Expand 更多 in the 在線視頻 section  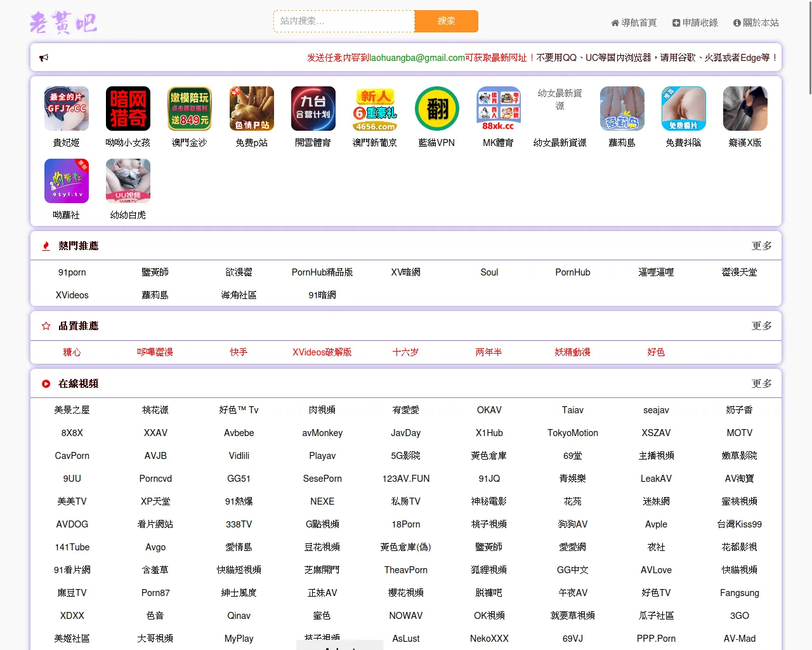(x=761, y=384)
